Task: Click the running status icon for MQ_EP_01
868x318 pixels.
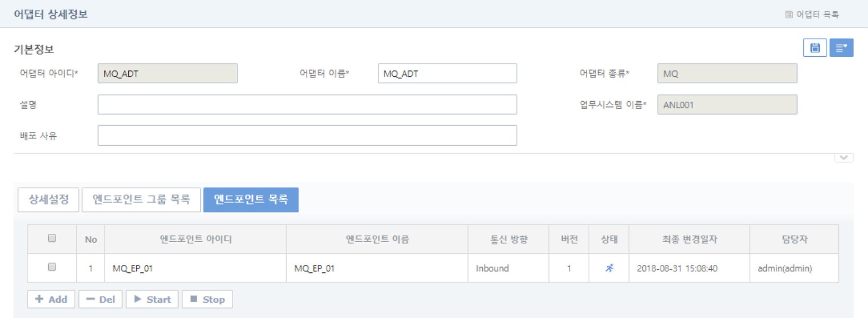Action: tap(609, 268)
